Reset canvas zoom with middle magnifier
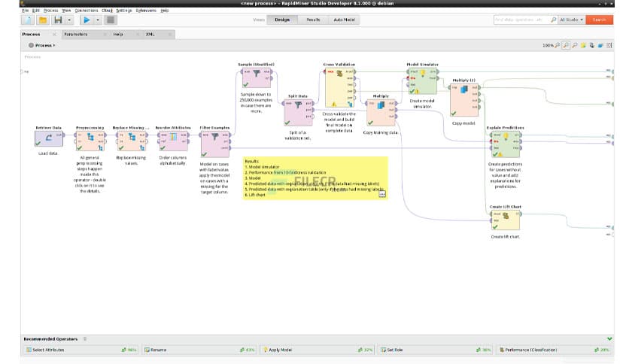 [x=566, y=45]
